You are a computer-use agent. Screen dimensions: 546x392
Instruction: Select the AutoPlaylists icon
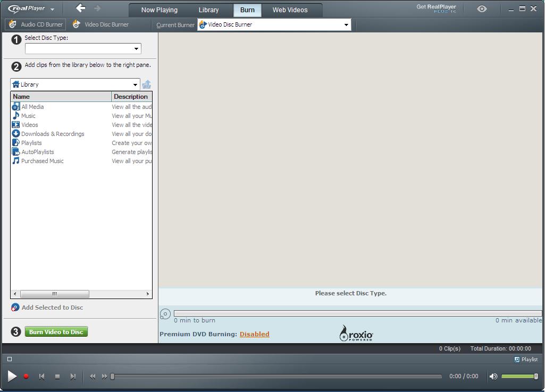[16, 152]
